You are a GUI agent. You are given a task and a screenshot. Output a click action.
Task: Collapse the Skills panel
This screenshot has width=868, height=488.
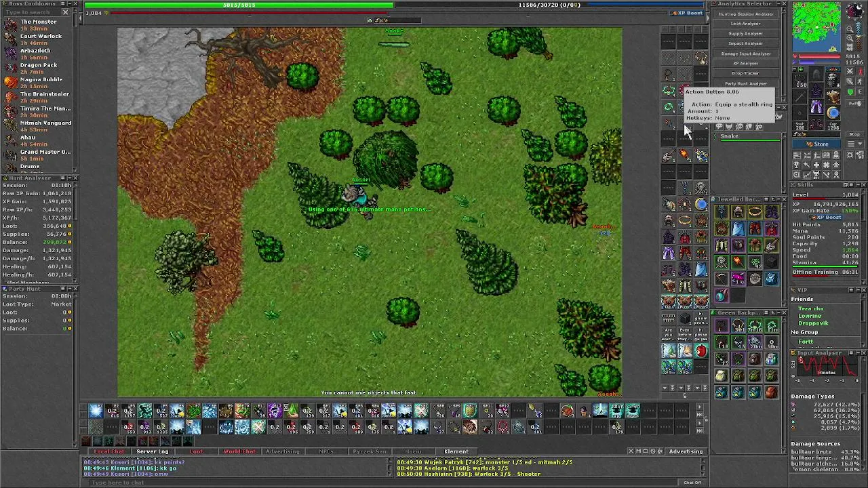coord(858,184)
